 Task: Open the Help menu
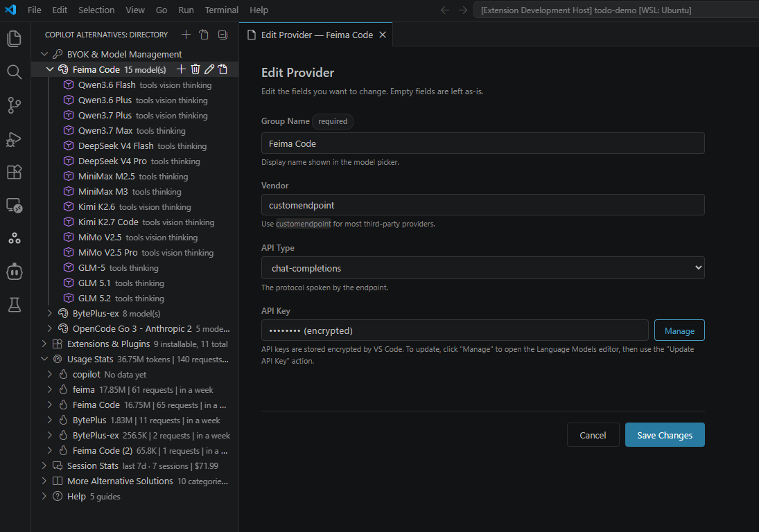(x=259, y=10)
